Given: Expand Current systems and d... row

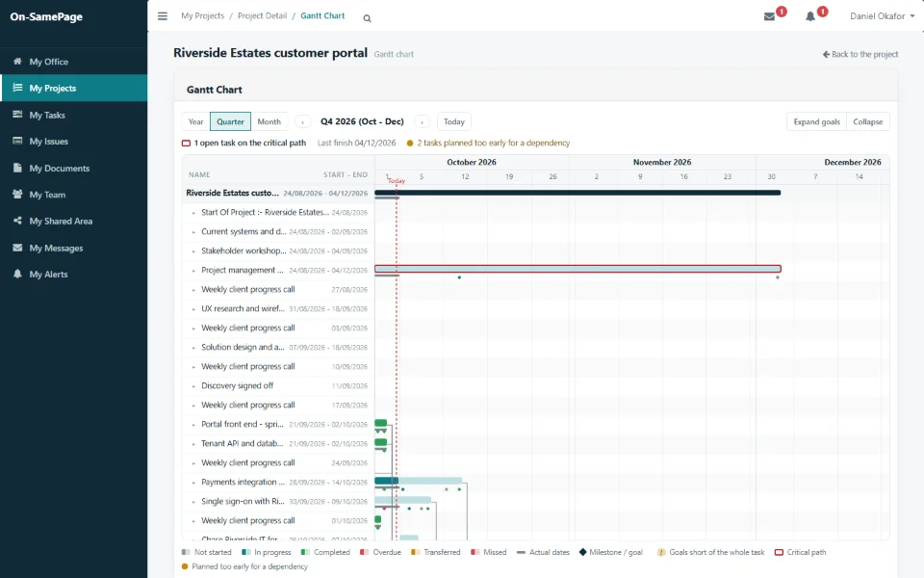Looking at the screenshot, I should (193, 232).
